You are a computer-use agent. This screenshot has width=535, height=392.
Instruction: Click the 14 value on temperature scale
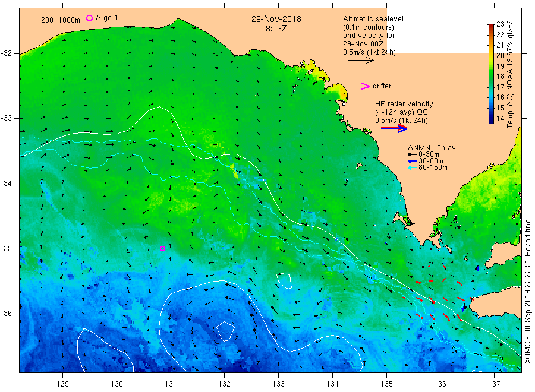coord(500,119)
